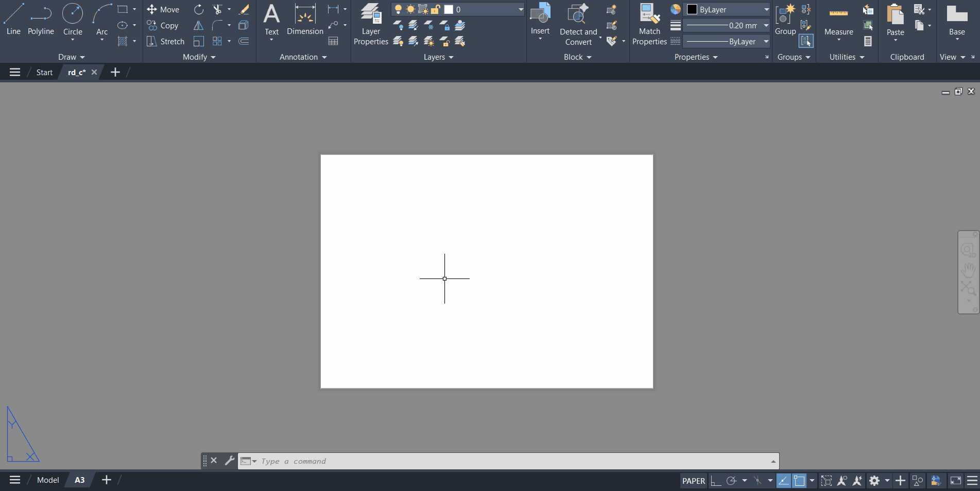The image size is (980, 491).
Task: Toggle 2D object snap in status bar
Action: tap(799, 481)
